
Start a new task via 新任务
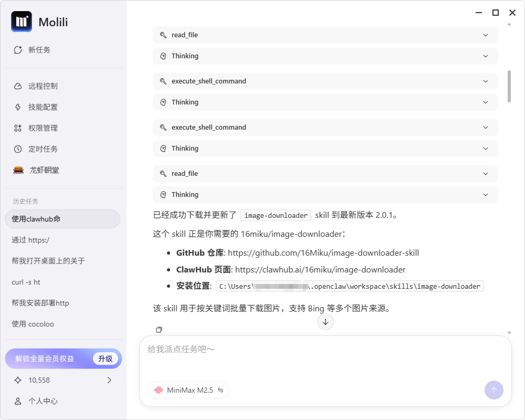coord(39,50)
